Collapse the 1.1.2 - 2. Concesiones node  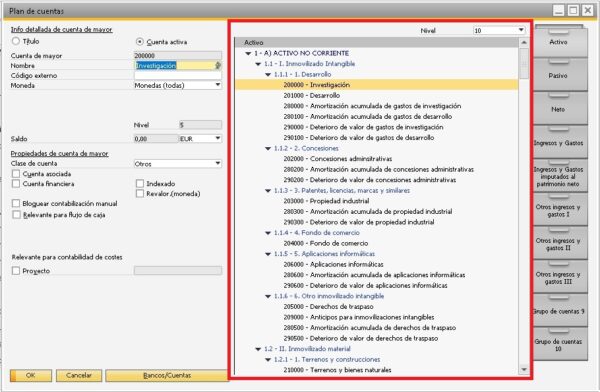[x=268, y=149]
